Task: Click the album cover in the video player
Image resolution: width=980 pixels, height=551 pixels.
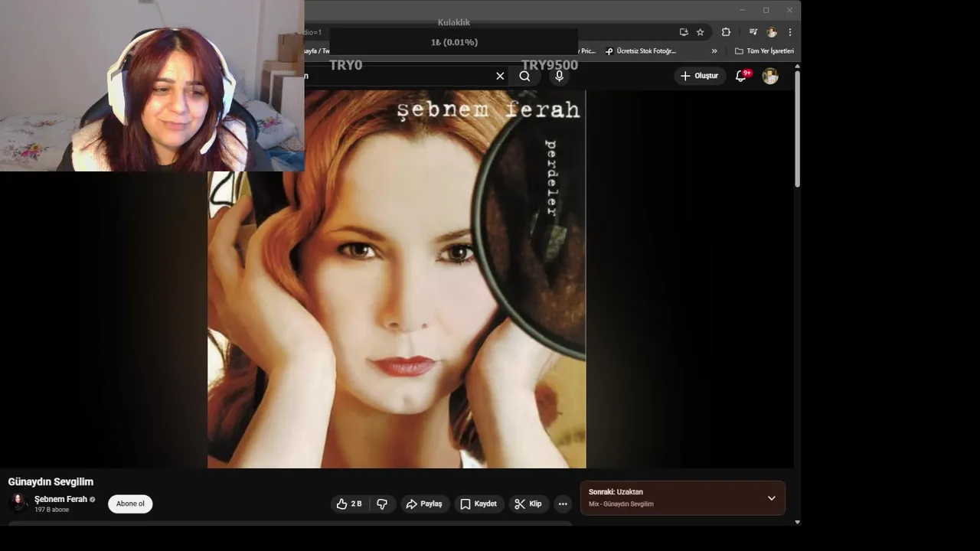Action: tap(397, 279)
